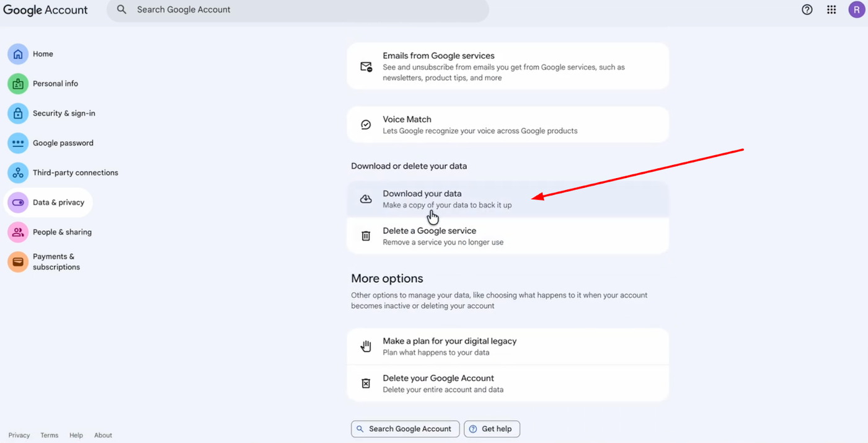Open the Google apps grid launcher
Screen dimensions: 868x443
pyautogui.click(x=831, y=10)
